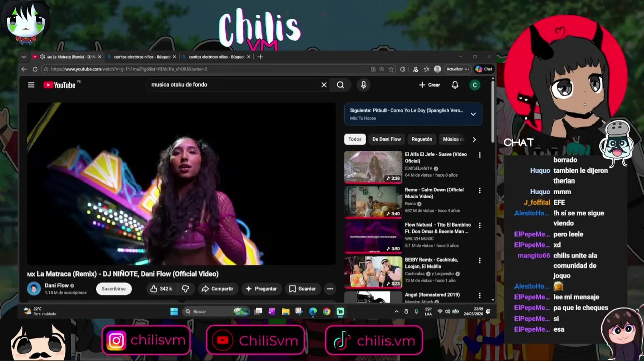Image resolution: width=644 pixels, height=361 pixels.
Task: Clear the YouTube search text with X
Action: click(324, 85)
